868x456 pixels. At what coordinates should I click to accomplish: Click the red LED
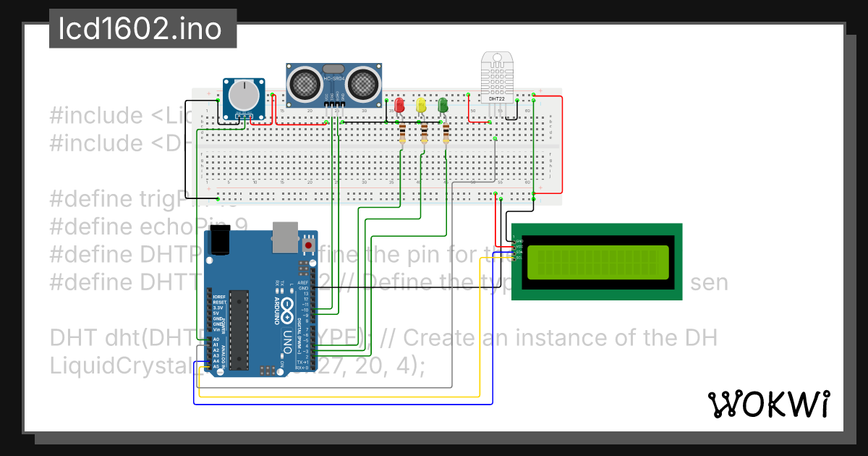(399, 106)
